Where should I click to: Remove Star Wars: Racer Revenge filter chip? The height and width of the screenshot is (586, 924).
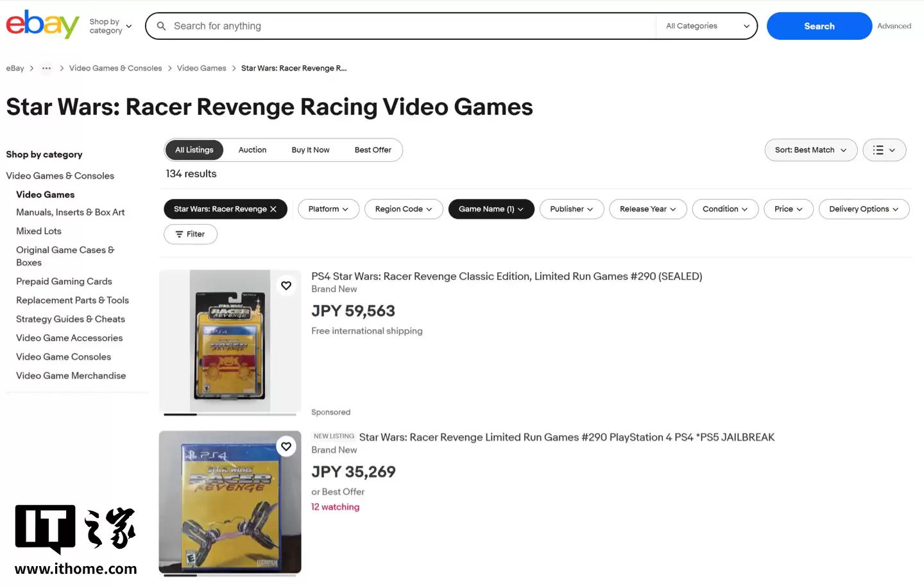pos(273,209)
